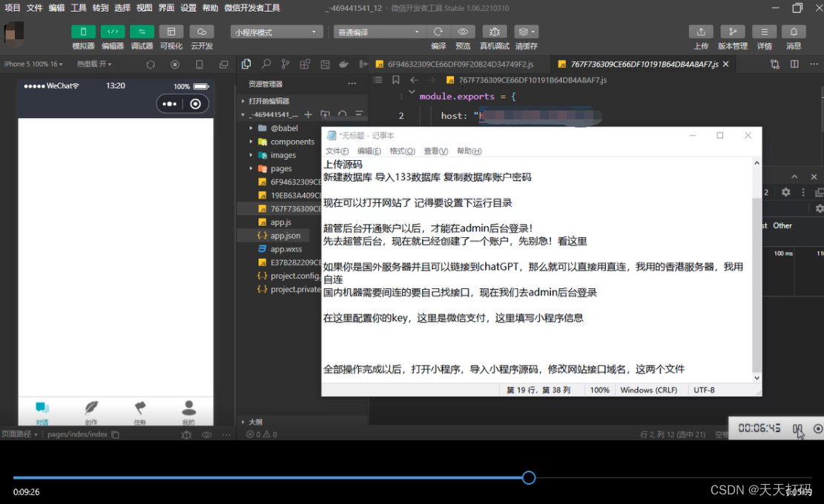The height and width of the screenshot is (504, 824).
Task: Select the 我的 tab in simulator
Action: 188,413
